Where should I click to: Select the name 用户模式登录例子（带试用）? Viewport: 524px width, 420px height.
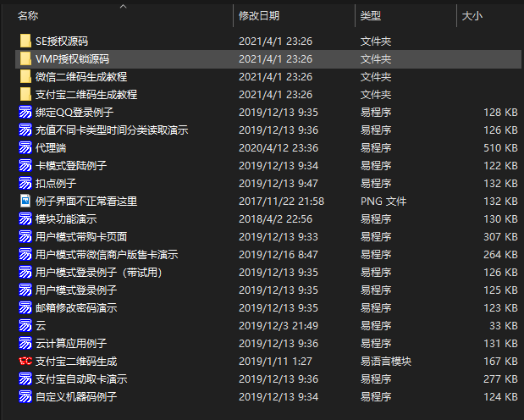[99, 272]
